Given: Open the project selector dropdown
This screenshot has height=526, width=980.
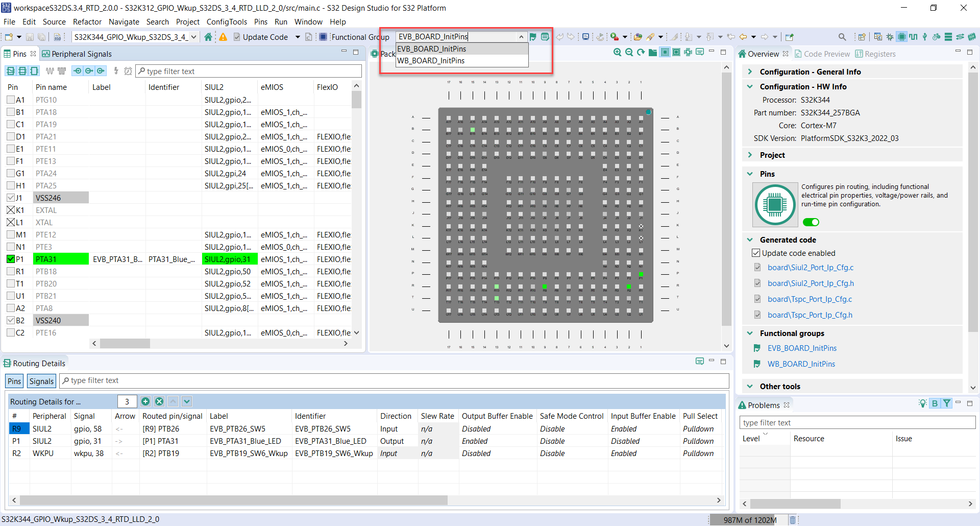Looking at the screenshot, I should [193, 37].
